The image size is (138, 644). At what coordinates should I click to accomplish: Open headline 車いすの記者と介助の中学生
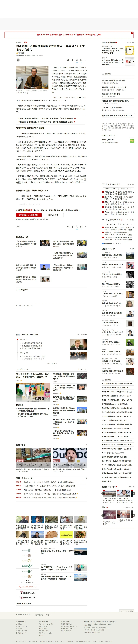[33, 376]
